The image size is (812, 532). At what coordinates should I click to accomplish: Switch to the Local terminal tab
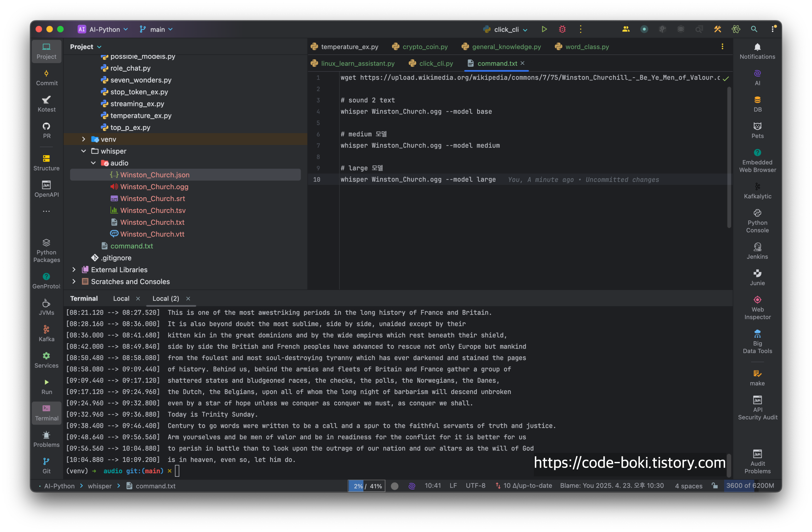pos(121,298)
